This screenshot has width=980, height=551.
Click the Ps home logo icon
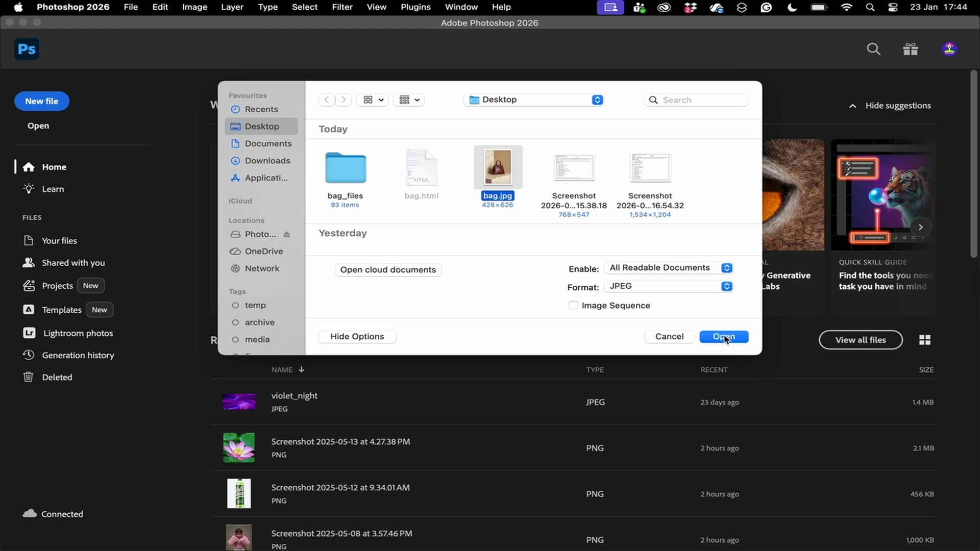tap(27, 49)
